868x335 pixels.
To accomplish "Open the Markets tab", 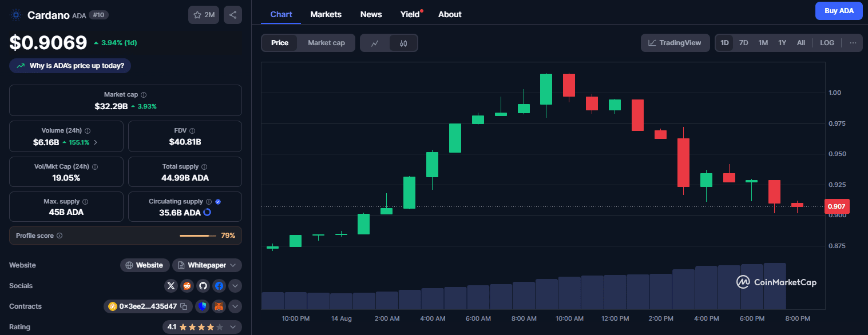I will [x=326, y=14].
